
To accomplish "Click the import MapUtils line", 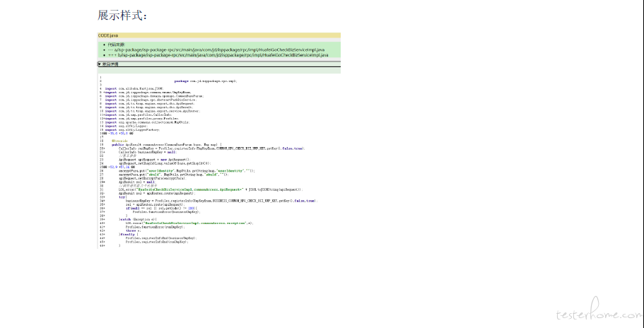I will (x=147, y=122).
